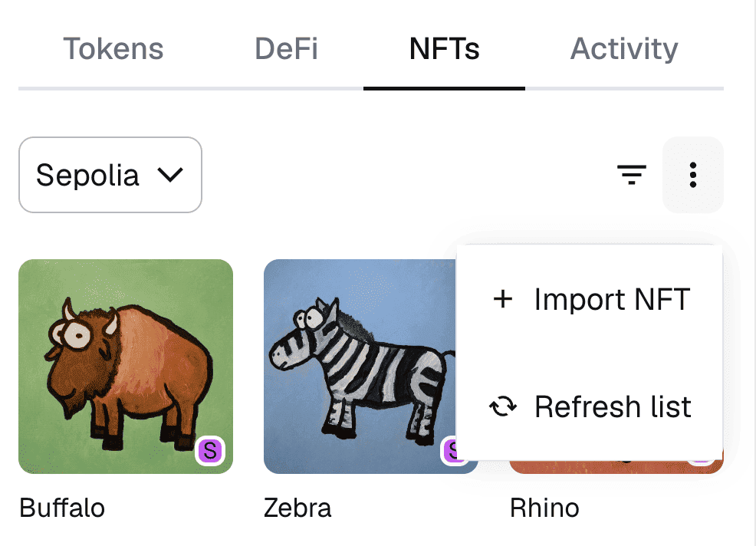Click the Sepolia badge on Zebra NFT
Viewport: 756px width, 546px height.
[x=449, y=451]
